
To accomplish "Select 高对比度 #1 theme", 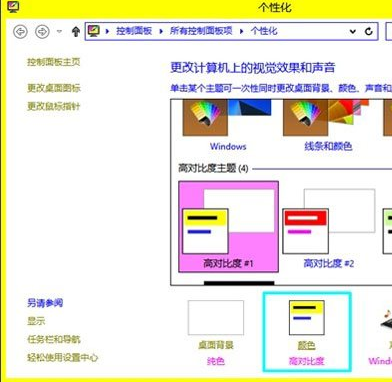I will point(228,227).
